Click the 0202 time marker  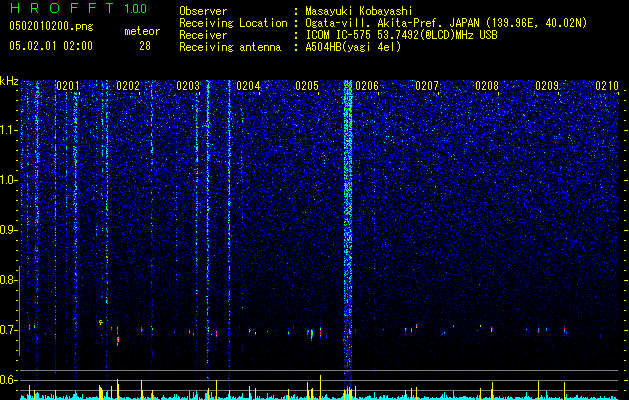pyautogui.click(x=128, y=86)
